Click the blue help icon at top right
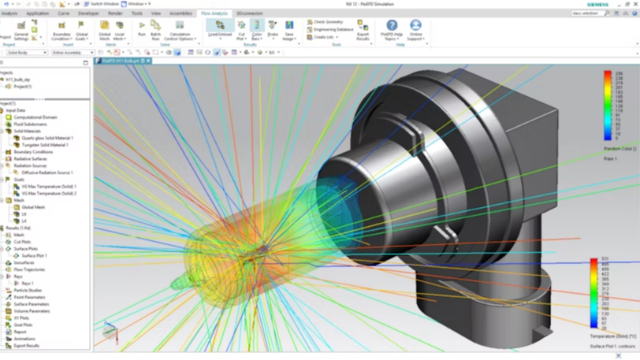 click(635, 13)
